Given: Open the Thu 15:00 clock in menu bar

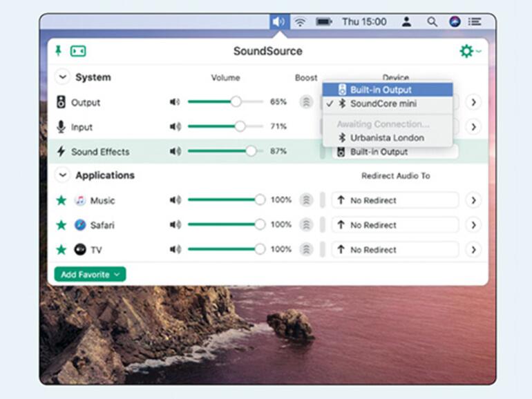Looking at the screenshot, I should (364, 22).
